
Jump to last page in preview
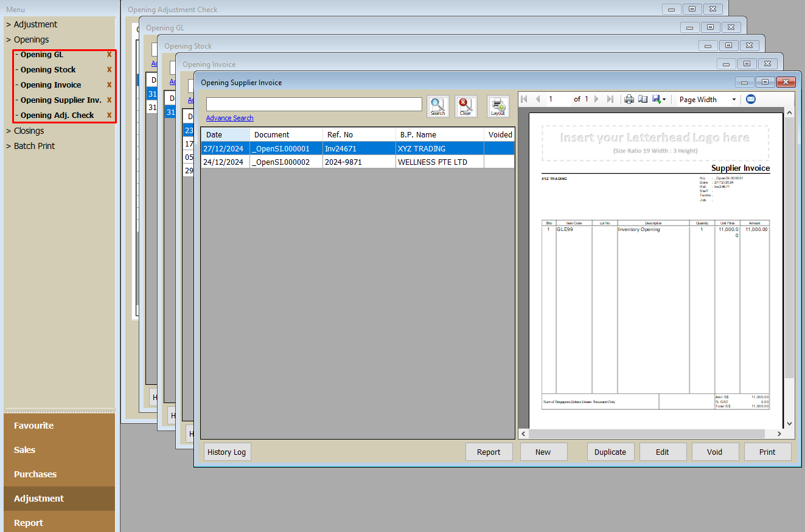pos(610,99)
